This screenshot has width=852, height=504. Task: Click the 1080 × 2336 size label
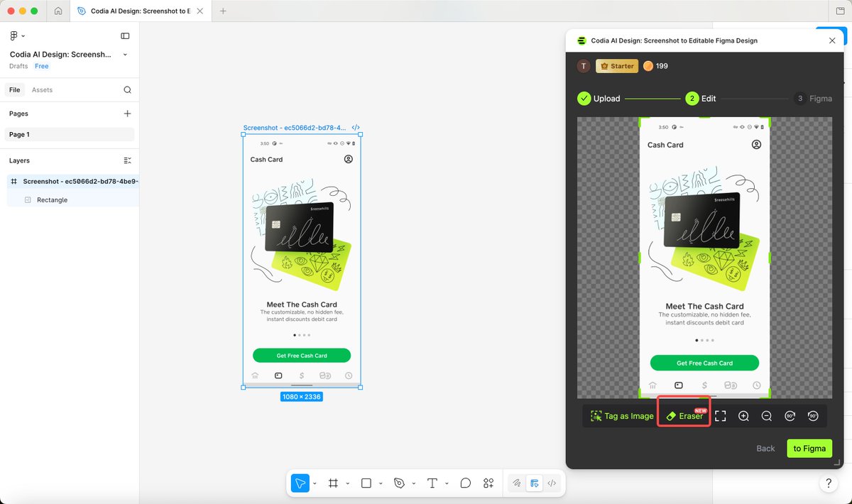tap(302, 397)
